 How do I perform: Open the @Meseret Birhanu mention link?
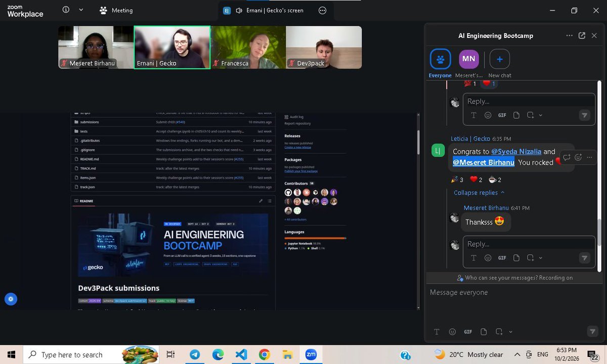pyautogui.click(x=484, y=162)
